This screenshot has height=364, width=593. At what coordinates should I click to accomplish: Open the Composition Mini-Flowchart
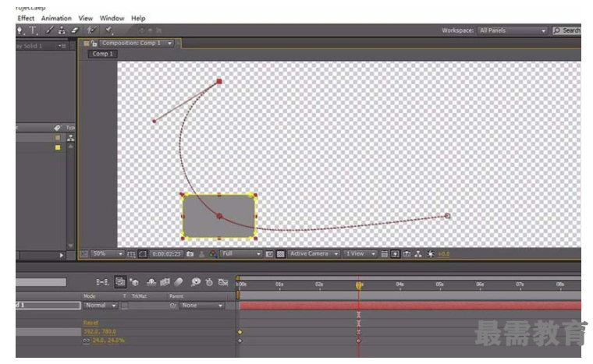102,282
